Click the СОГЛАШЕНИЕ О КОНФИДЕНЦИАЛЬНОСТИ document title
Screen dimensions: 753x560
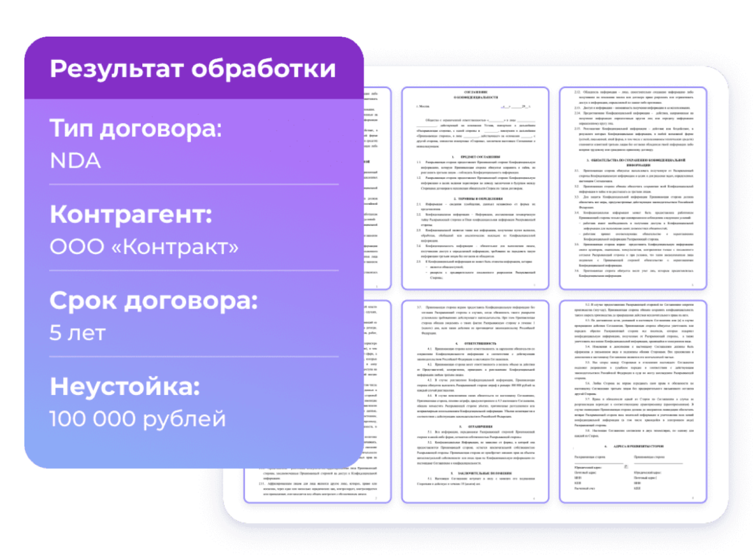coord(476,95)
